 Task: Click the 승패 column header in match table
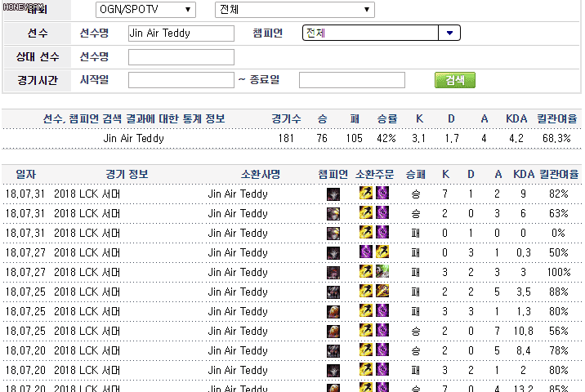[416, 174]
